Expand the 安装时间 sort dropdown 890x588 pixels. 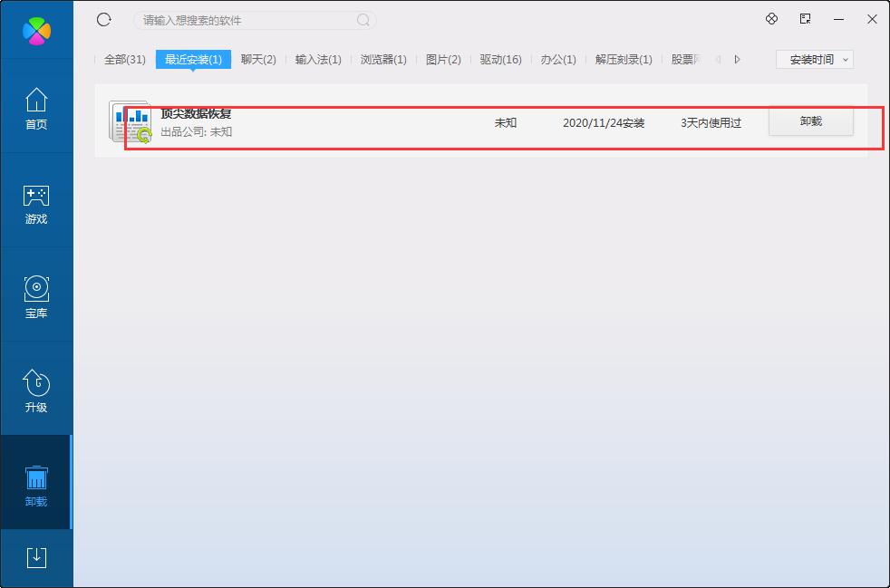pos(815,59)
